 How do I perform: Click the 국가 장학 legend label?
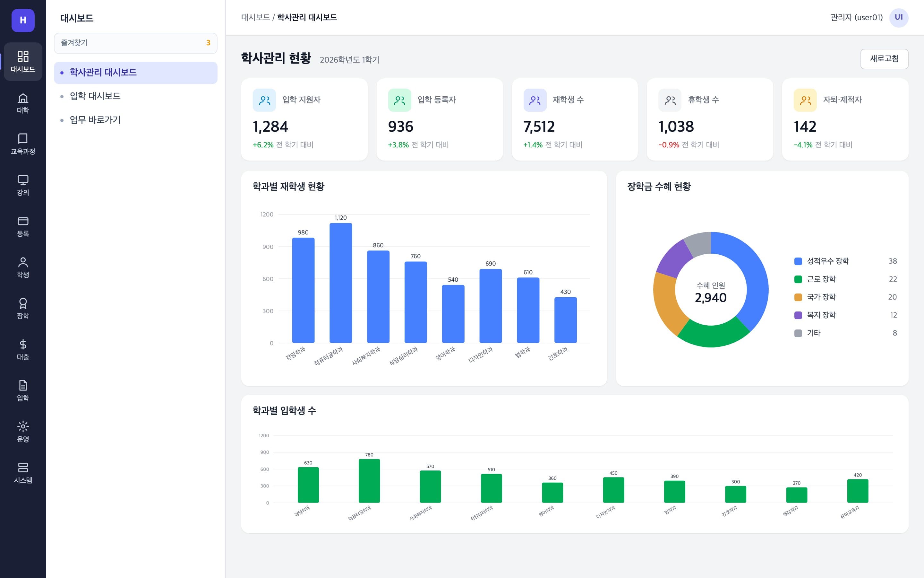(x=821, y=297)
